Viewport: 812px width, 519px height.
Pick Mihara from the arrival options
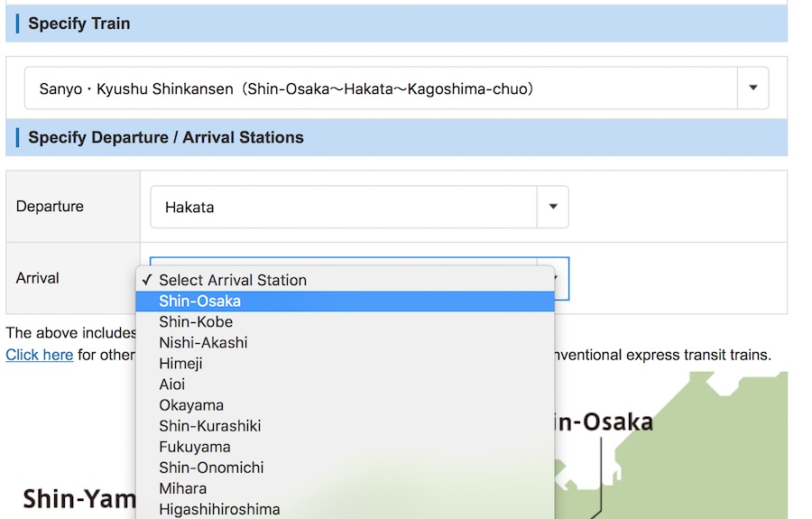[182, 488]
